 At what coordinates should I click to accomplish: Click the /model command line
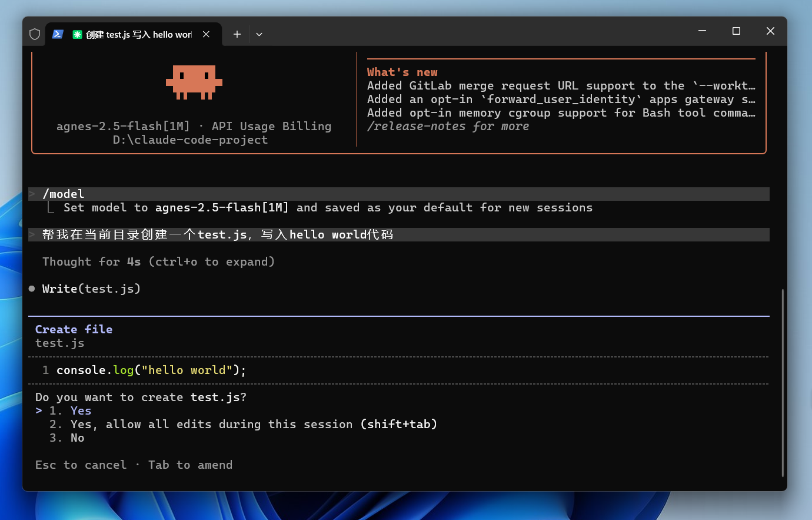tap(399, 194)
